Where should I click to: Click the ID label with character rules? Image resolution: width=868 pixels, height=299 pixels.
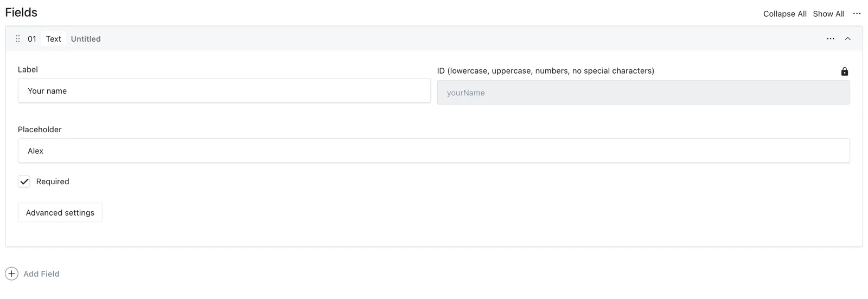[546, 71]
